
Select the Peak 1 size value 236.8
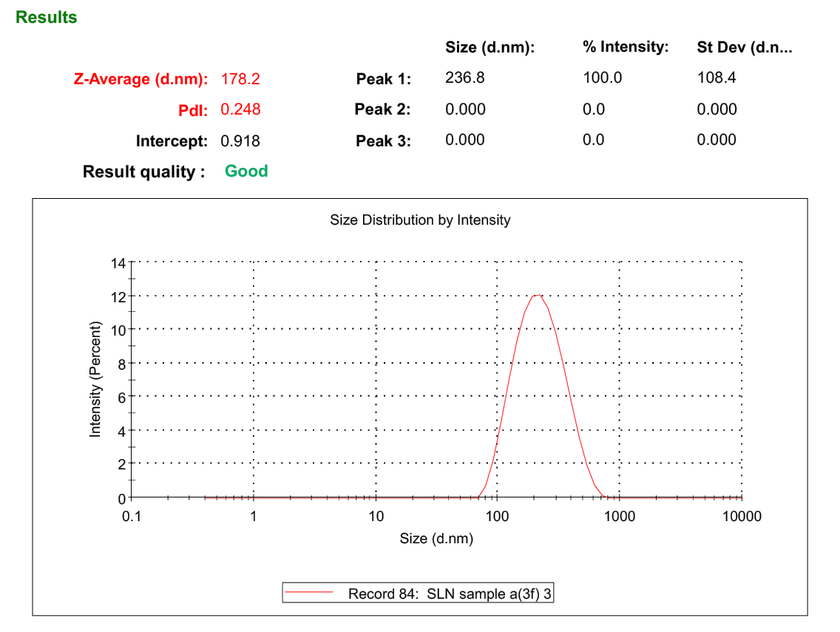coord(464,78)
